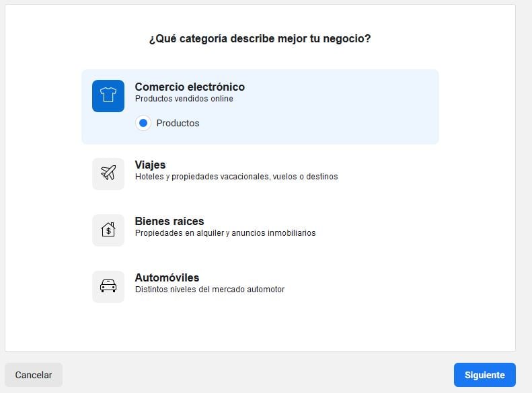Choose the Bienes raíces category heading

(169, 221)
